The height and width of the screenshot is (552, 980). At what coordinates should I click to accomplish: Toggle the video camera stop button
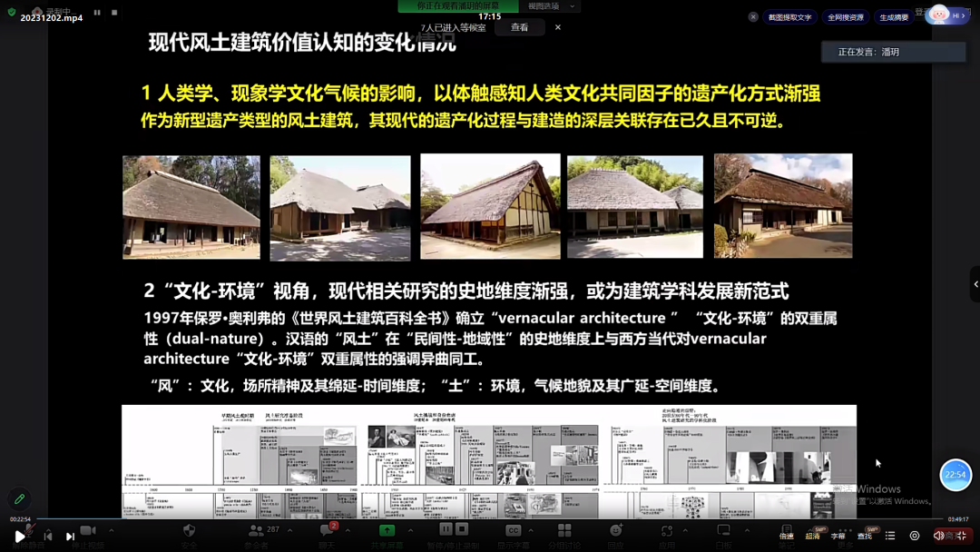click(87, 530)
